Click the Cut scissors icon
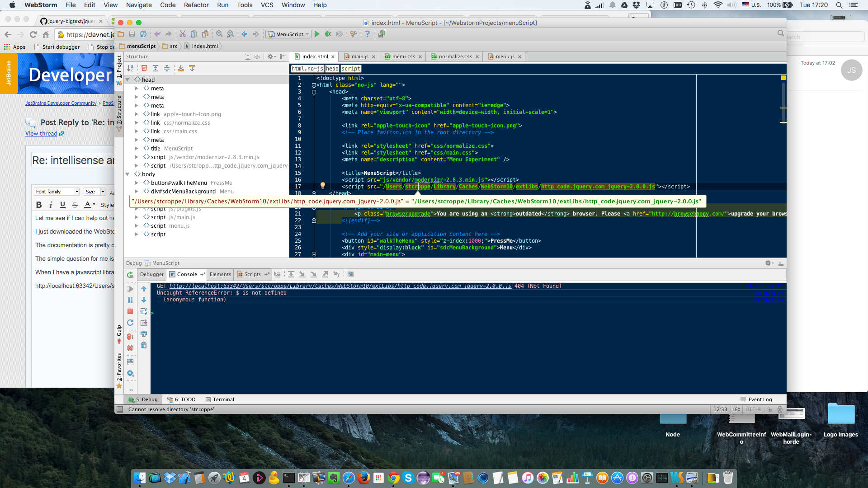Viewport: 868px width, 488px height. tap(183, 34)
